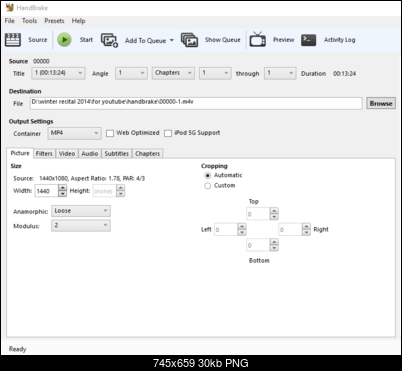This screenshot has height=371, width=402.
Task: Open the Help menu
Action: [x=78, y=21]
